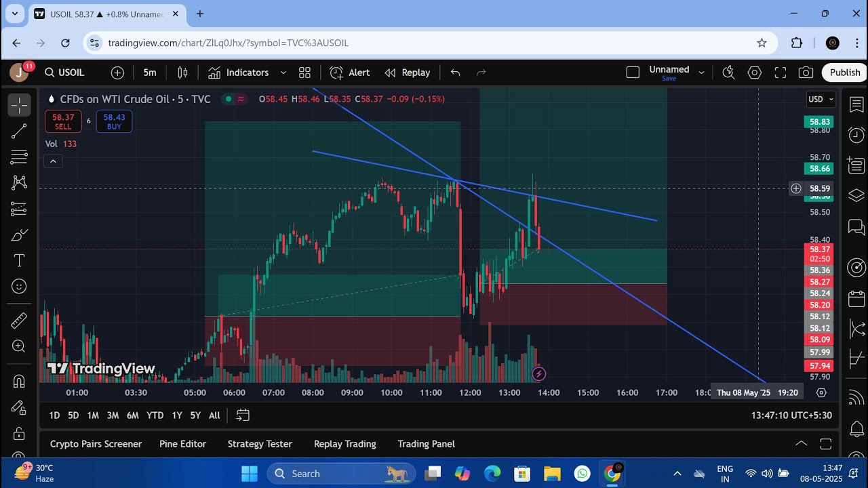Open the price scale settings gear
Viewport: 868px width, 488px height.
click(x=821, y=392)
